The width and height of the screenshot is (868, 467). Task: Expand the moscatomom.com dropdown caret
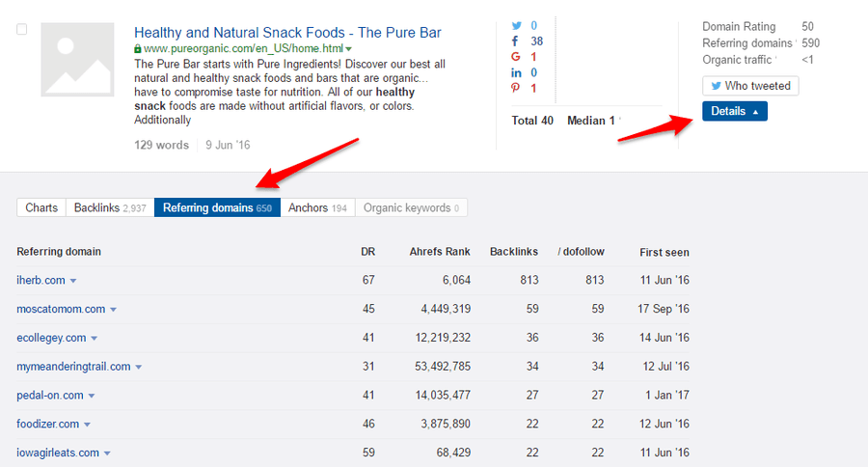tap(113, 310)
